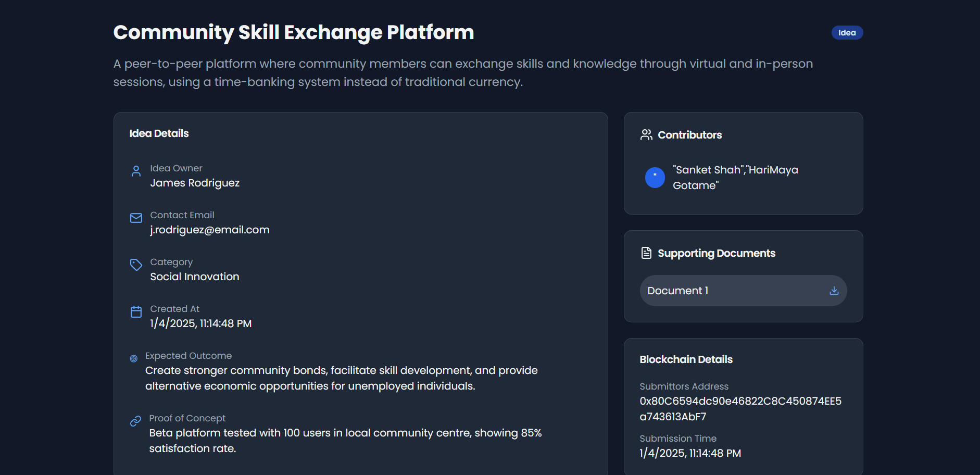Click the Blockchain Details heading

(686, 359)
